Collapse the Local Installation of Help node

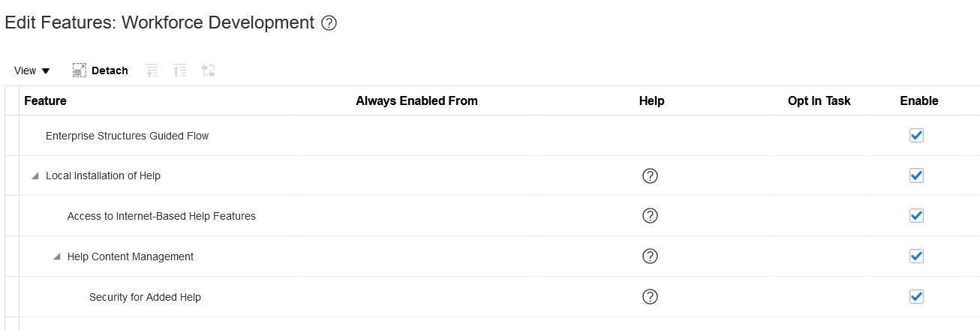pyautogui.click(x=35, y=176)
